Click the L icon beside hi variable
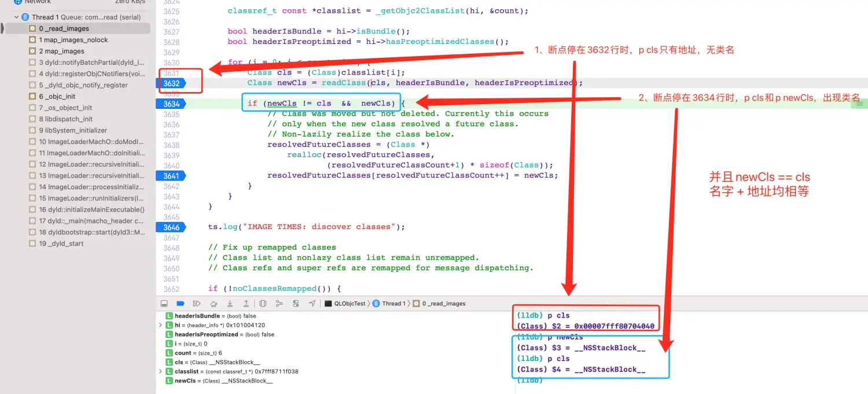868x394 pixels. [169, 325]
